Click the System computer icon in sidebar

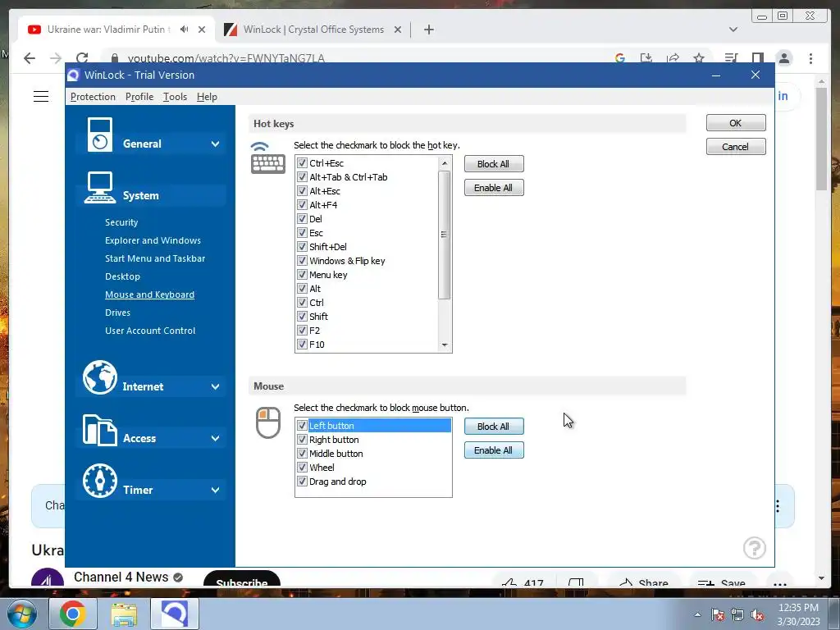[99, 188]
